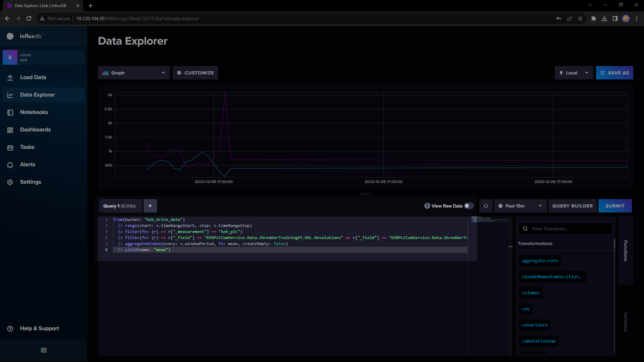Screen dimensions: 644x362
Task: Click the View Raw Data help icon
Action: [427, 206]
